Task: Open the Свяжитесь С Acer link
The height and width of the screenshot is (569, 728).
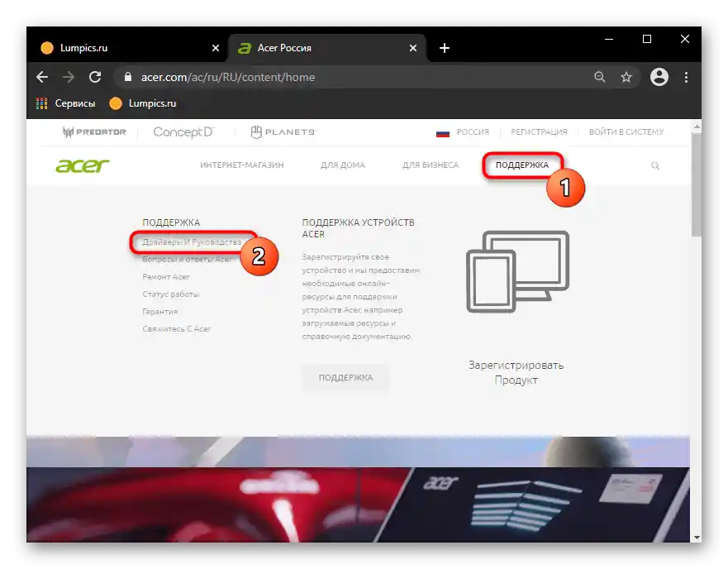Action: pyautogui.click(x=177, y=328)
